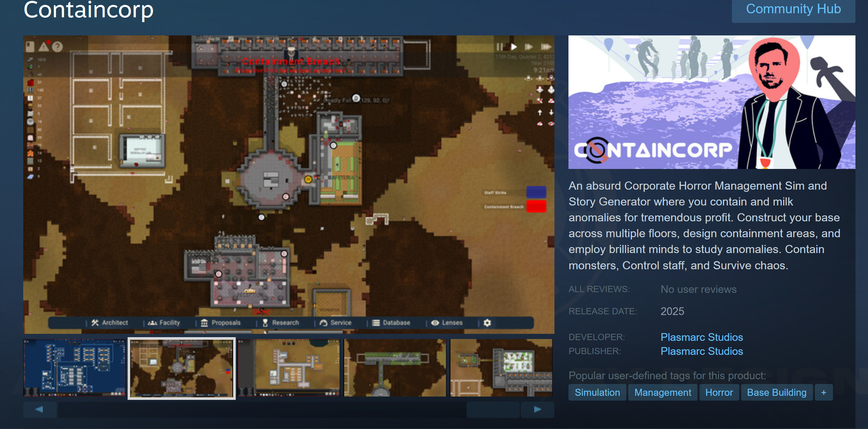This screenshot has width=868, height=429.
Task: Select the garden room screenshot thumbnail
Action: [501, 368]
